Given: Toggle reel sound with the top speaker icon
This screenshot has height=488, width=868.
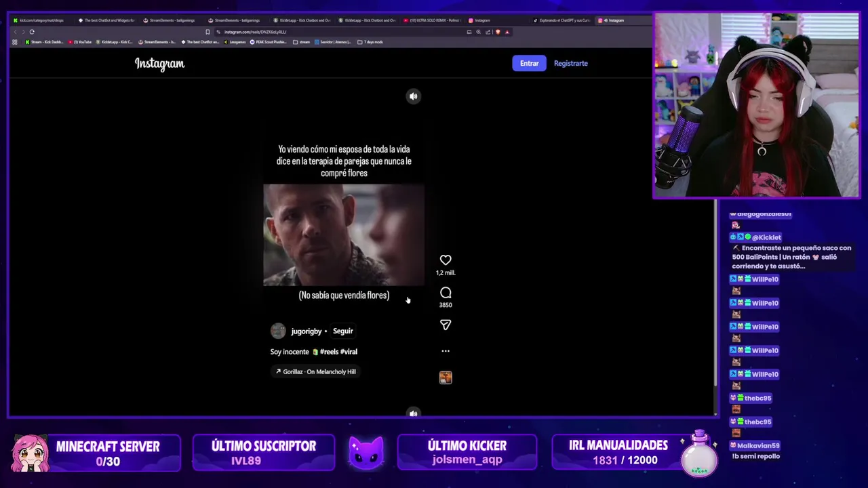Looking at the screenshot, I should 413,96.
